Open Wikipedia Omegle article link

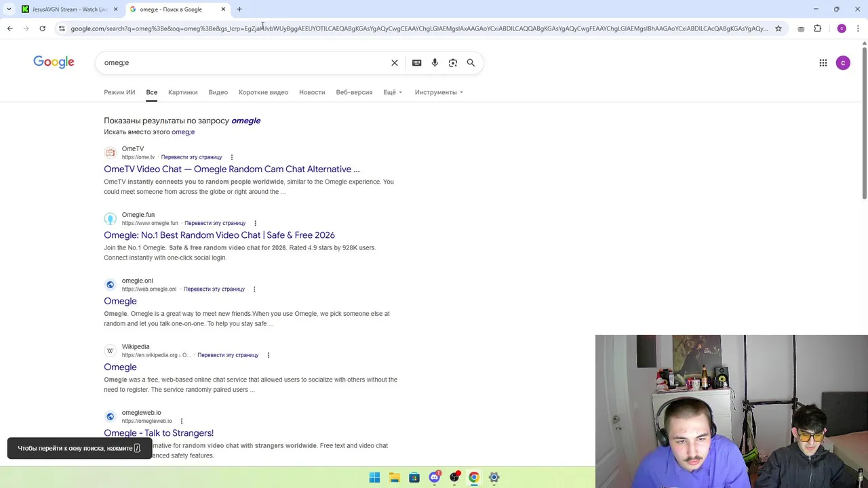(120, 367)
